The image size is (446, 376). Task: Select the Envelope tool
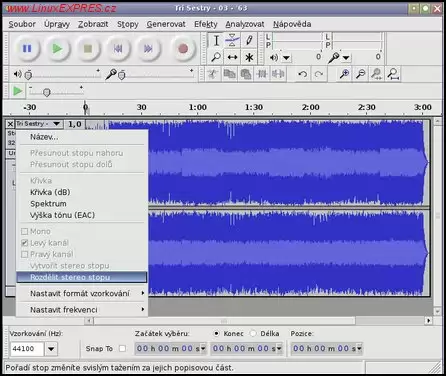232,41
